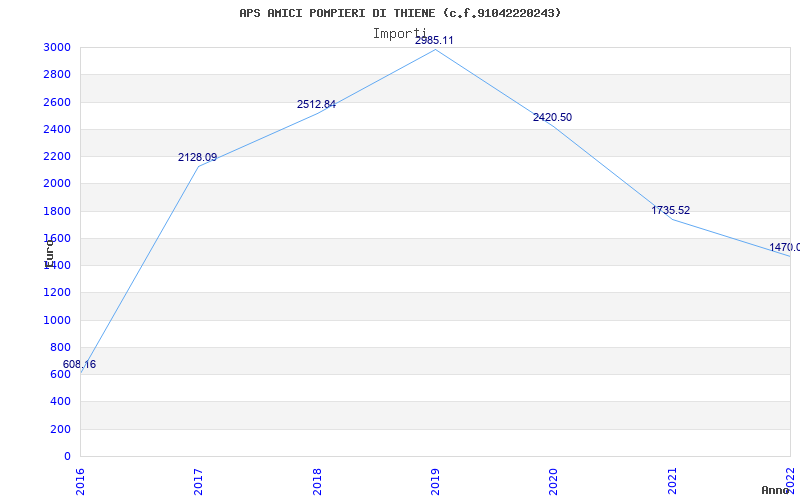Click the 1000 y-axis tick label

tap(57, 320)
